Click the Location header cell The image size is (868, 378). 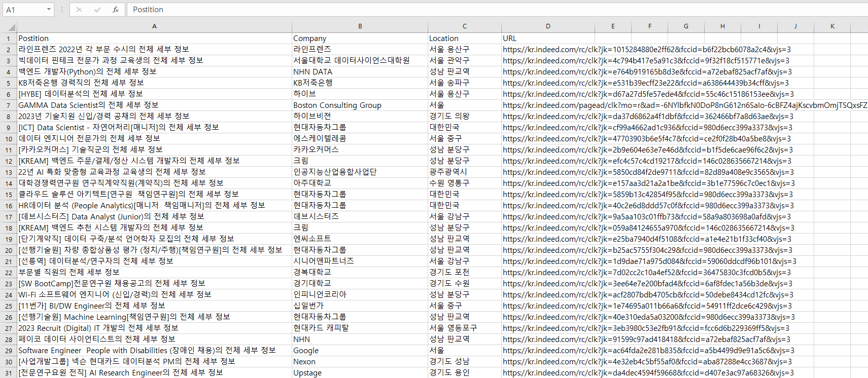[464, 39]
